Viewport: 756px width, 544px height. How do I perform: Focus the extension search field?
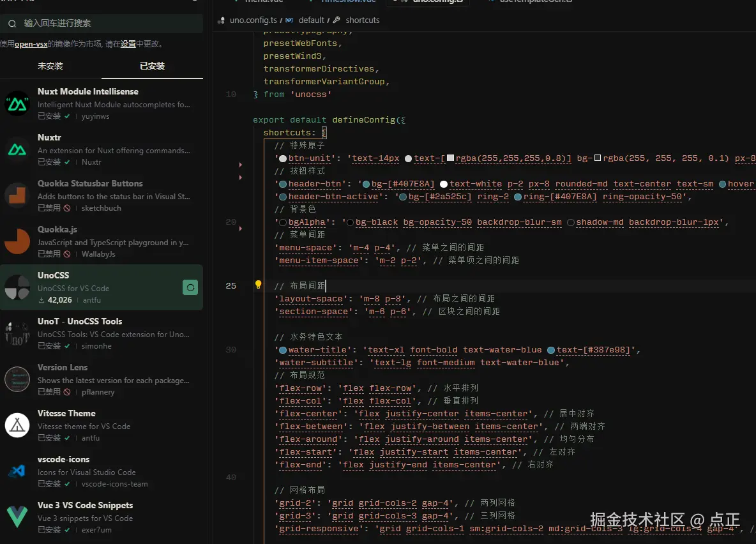pyautogui.click(x=102, y=23)
